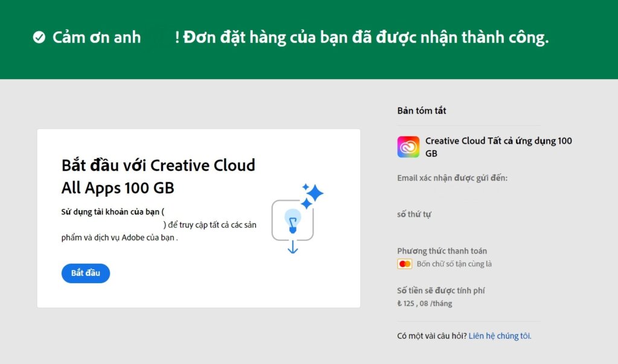618x364 pixels.
Task: Click the "Bản tóm tắt" summary heading
Action: (x=422, y=110)
